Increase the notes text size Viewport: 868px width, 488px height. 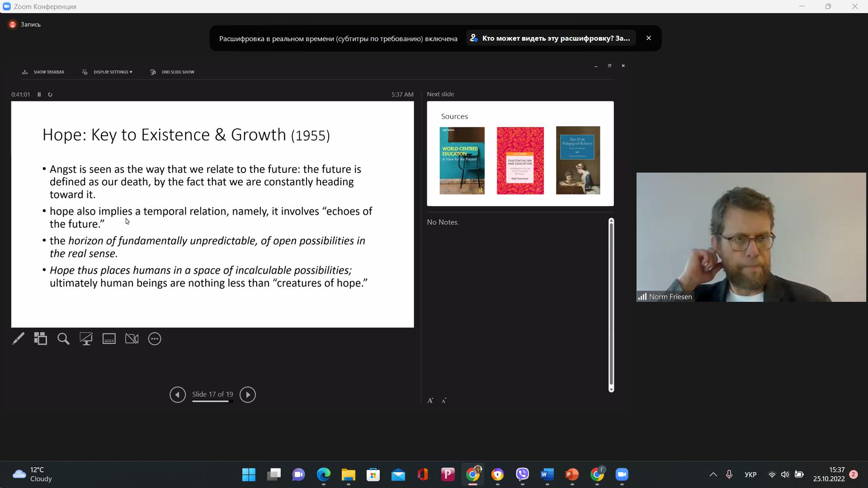tap(430, 400)
